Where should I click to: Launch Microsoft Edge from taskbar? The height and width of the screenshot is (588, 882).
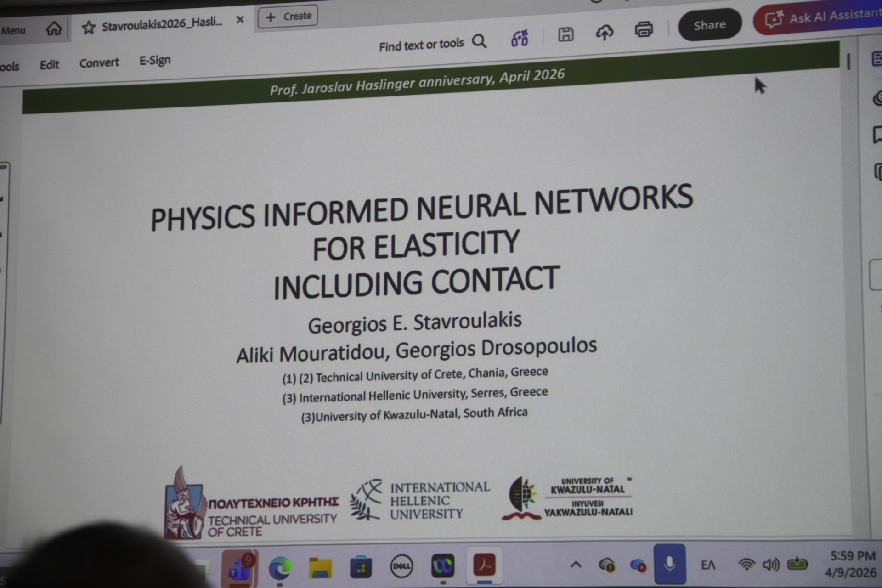(x=280, y=568)
